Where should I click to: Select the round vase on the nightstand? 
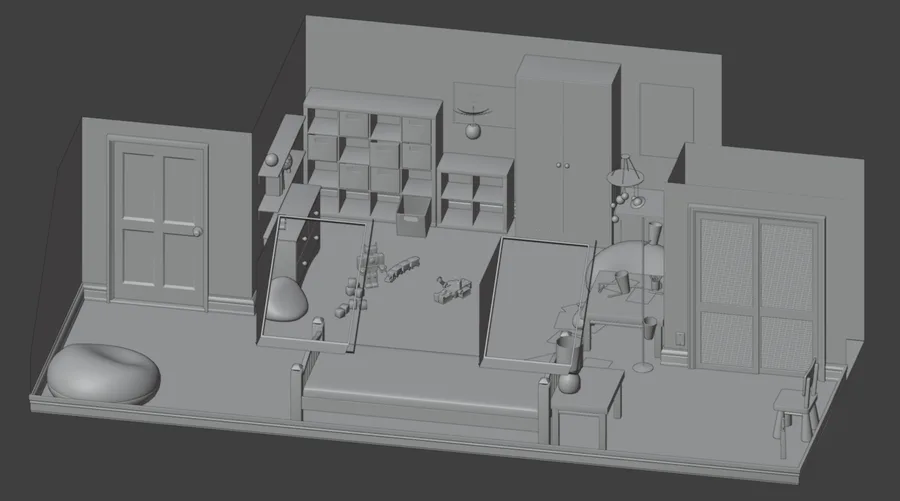tap(570, 383)
